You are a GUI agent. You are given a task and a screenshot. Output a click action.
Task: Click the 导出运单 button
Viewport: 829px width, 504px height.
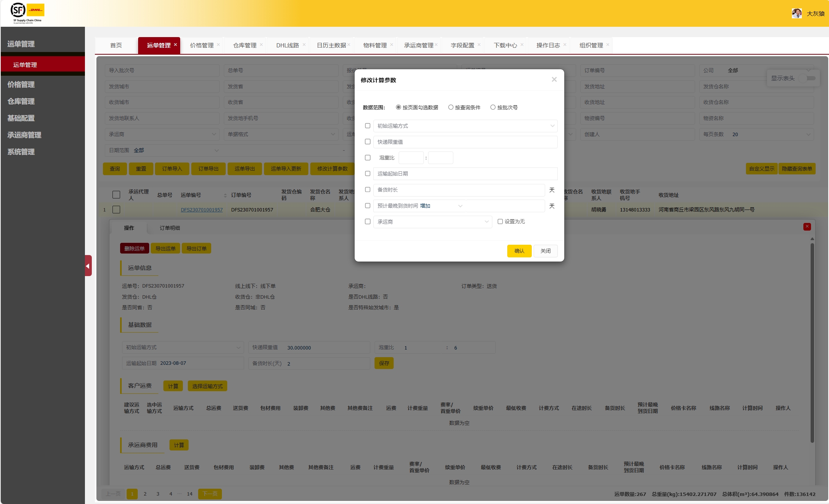[x=165, y=248]
